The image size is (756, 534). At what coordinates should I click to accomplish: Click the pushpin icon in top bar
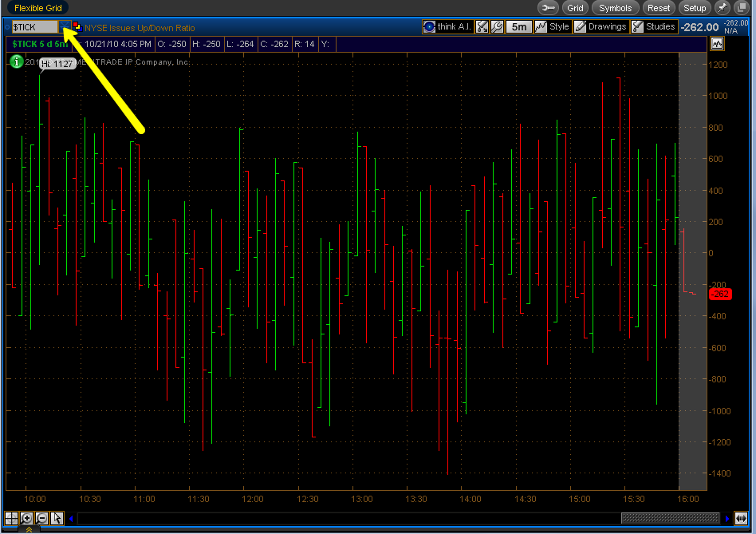[x=723, y=8]
